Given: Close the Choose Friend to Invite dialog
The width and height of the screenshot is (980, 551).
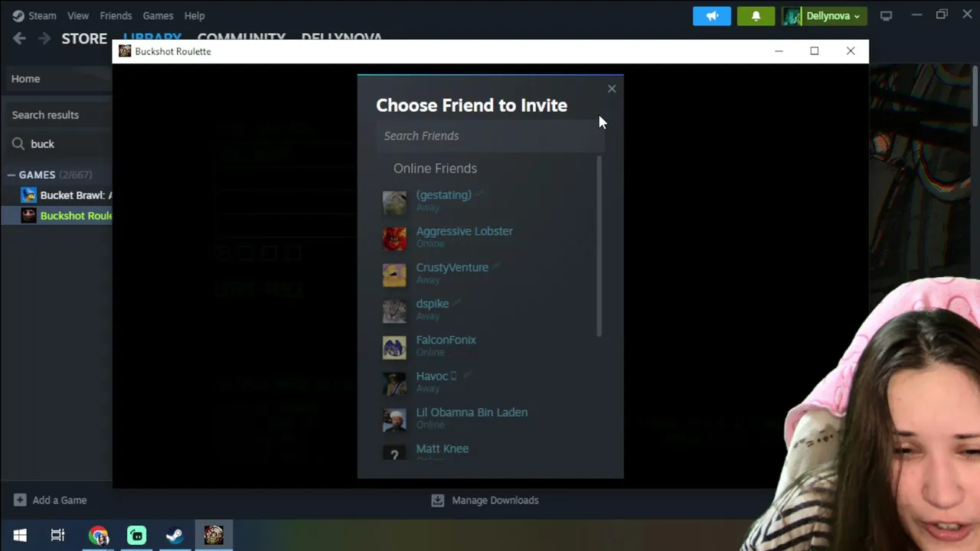Looking at the screenshot, I should 612,89.
